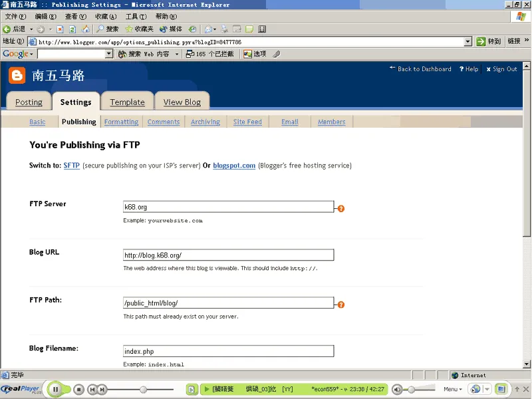Open the IE History toolbar icon
Image resolution: width=532 pixels, height=399 pixels.
point(192,29)
